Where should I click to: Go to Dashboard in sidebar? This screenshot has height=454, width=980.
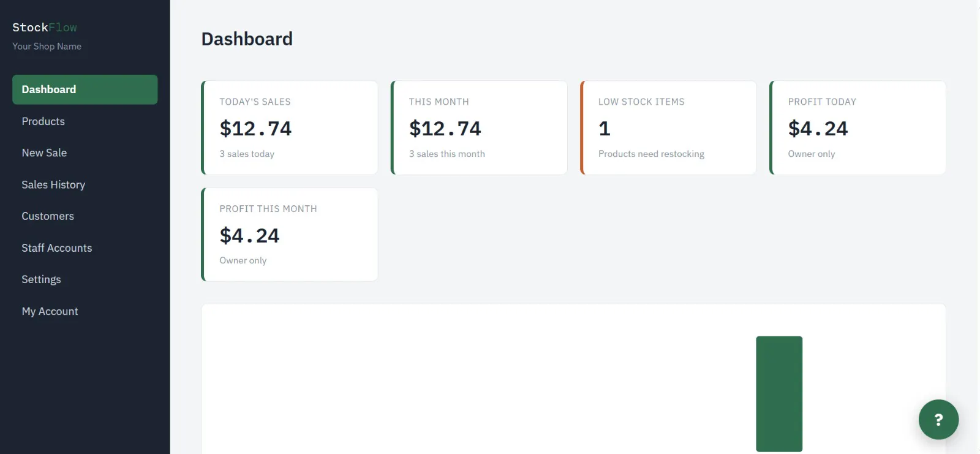(85, 89)
